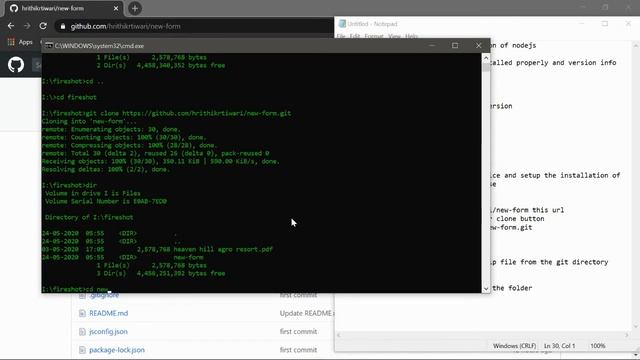Screen dimensions: 640x360
Task: Click cmd scrollbar down arrow
Action: 486,288
